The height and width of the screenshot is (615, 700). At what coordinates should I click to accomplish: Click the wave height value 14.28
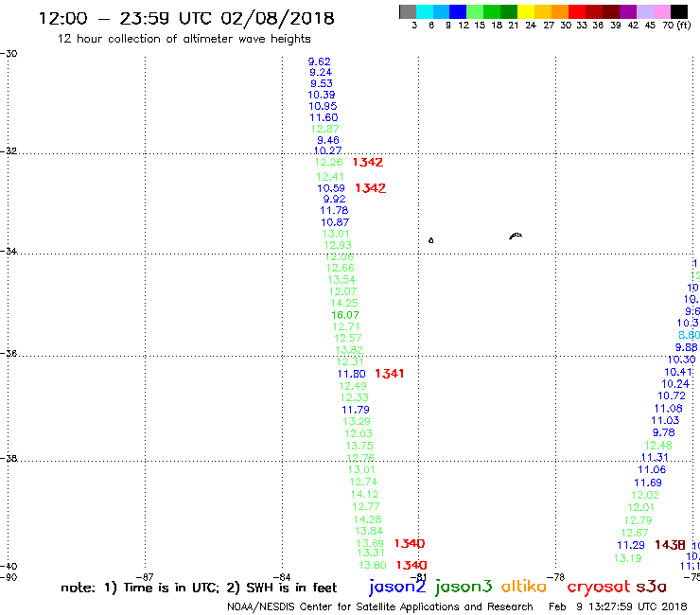pos(367,519)
